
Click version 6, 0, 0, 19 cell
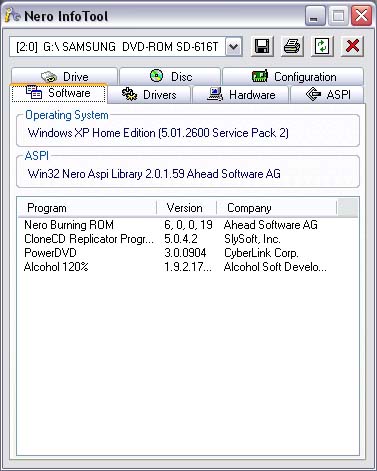tap(188, 225)
